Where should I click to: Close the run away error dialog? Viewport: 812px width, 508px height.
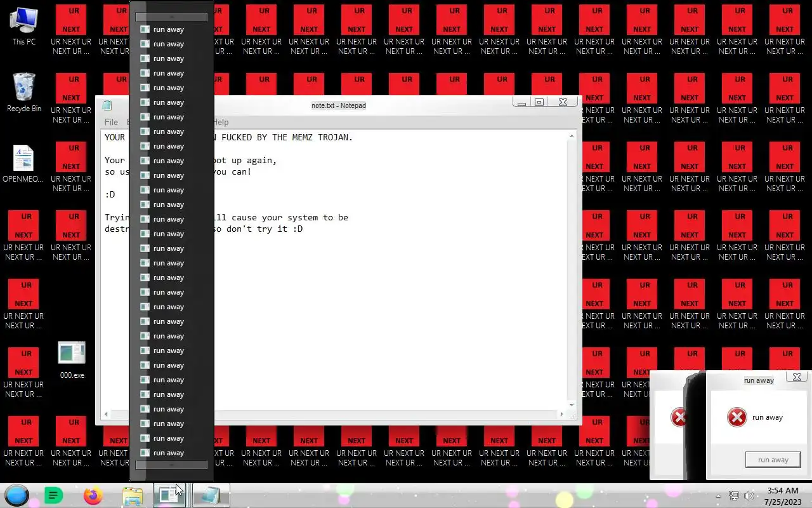coord(797,377)
